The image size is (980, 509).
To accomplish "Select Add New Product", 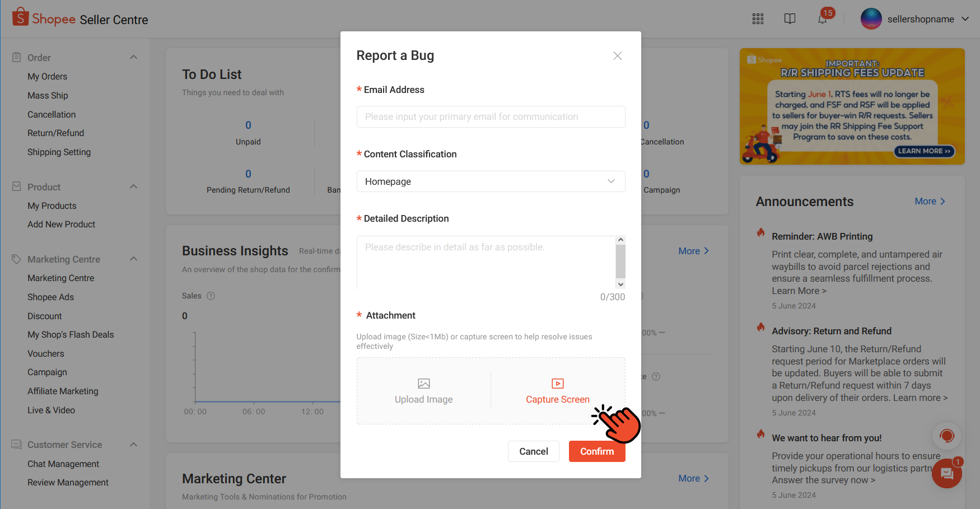I will click(61, 225).
